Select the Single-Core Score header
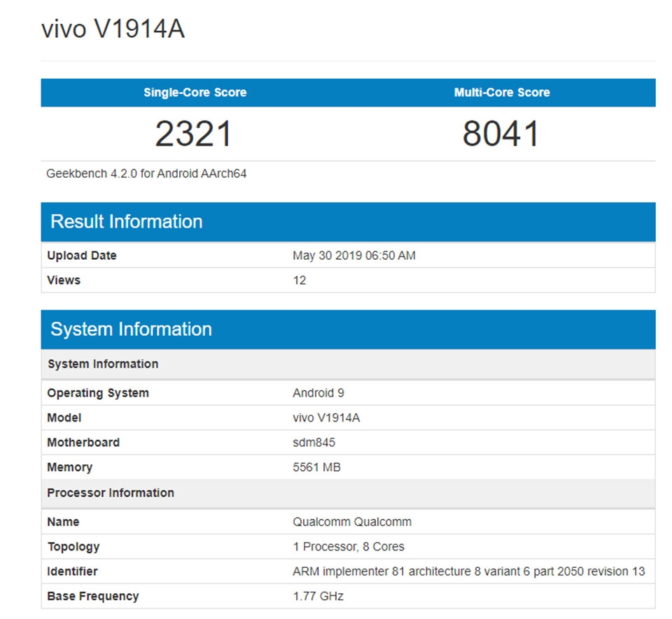 (x=195, y=92)
